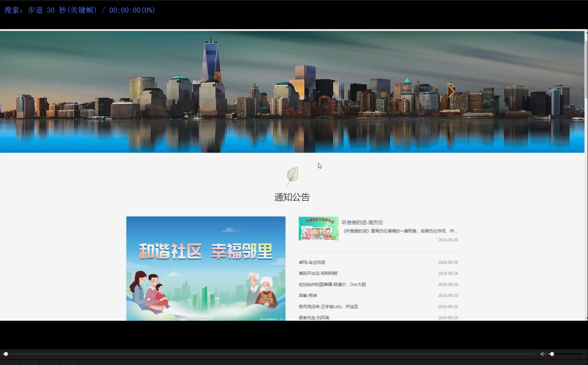
Task: Click the 2024-09-26 date beside 卓玛-乌兰托娅
Action: (448, 262)
